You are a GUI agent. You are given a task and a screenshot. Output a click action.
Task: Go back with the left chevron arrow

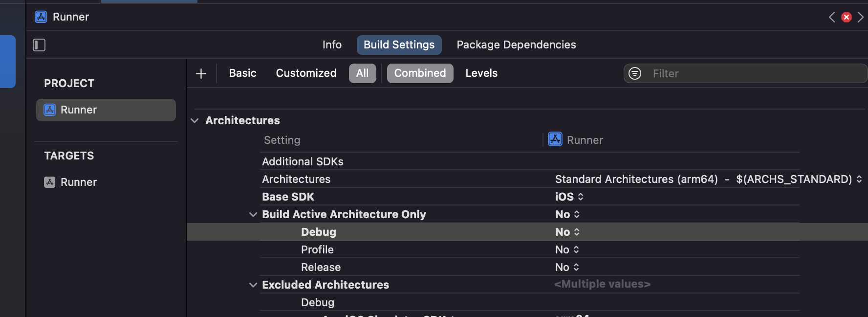coord(832,17)
